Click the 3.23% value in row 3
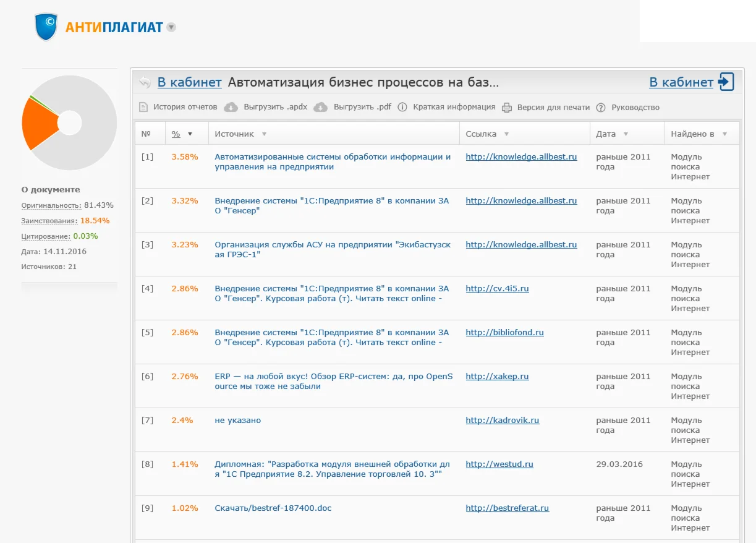The width and height of the screenshot is (756, 543). click(x=185, y=244)
